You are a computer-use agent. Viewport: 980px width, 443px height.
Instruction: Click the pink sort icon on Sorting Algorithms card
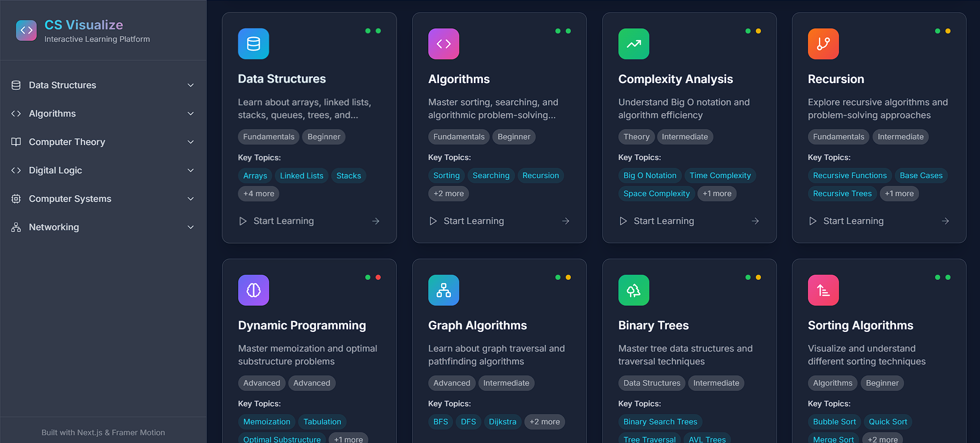point(823,290)
